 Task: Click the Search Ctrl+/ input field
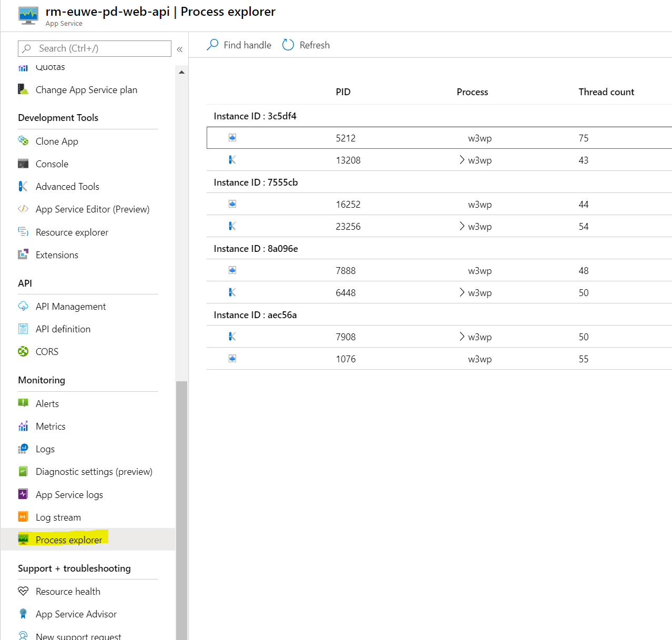(95, 48)
